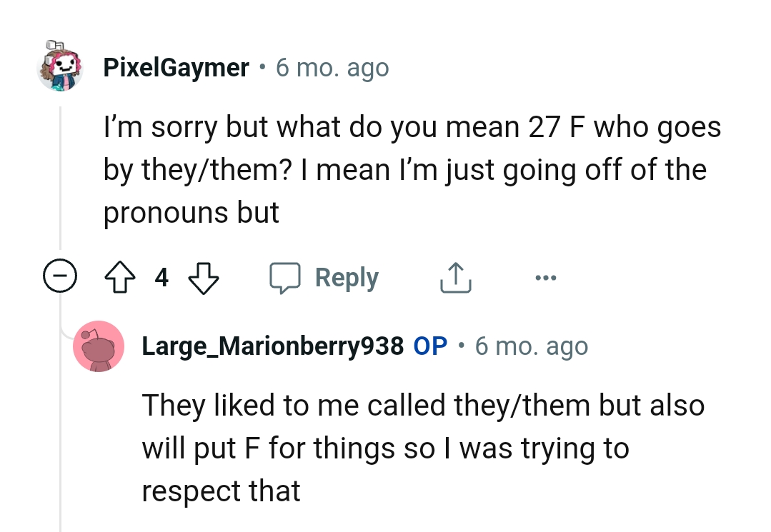The width and height of the screenshot is (771, 532).
Task: Open Large_Marionberry938's Snoo avatar
Action: click(99, 346)
